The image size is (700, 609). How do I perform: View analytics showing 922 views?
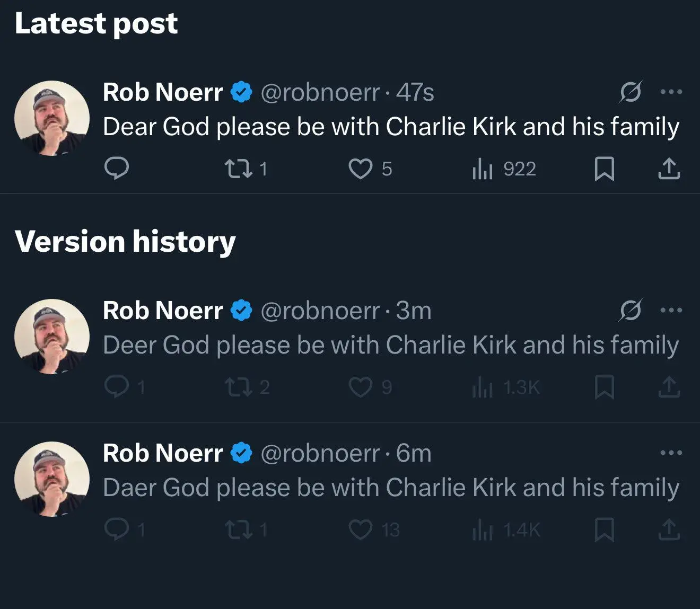pyautogui.click(x=483, y=169)
